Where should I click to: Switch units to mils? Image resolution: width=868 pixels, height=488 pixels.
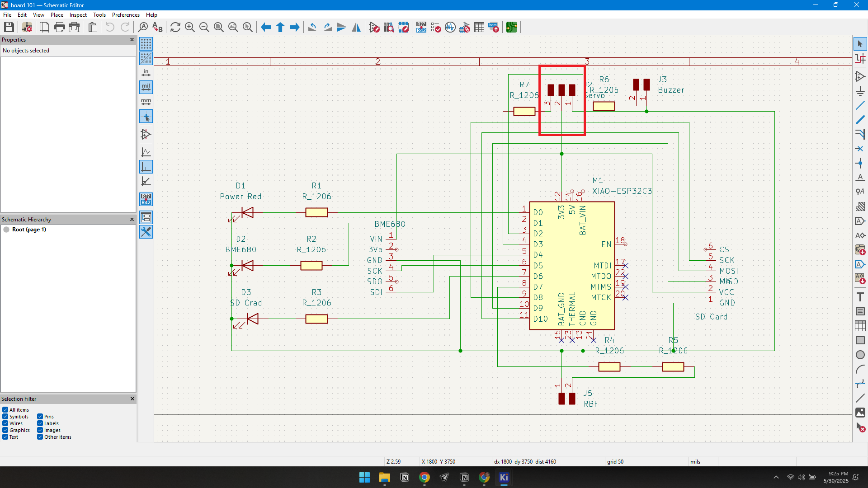pos(146,87)
